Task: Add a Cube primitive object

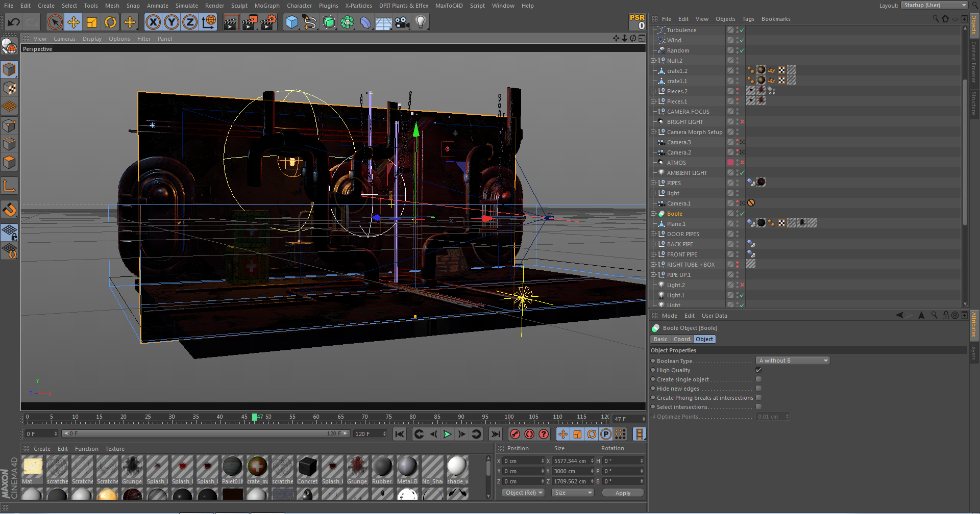Action: pyautogui.click(x=291, y=22)
